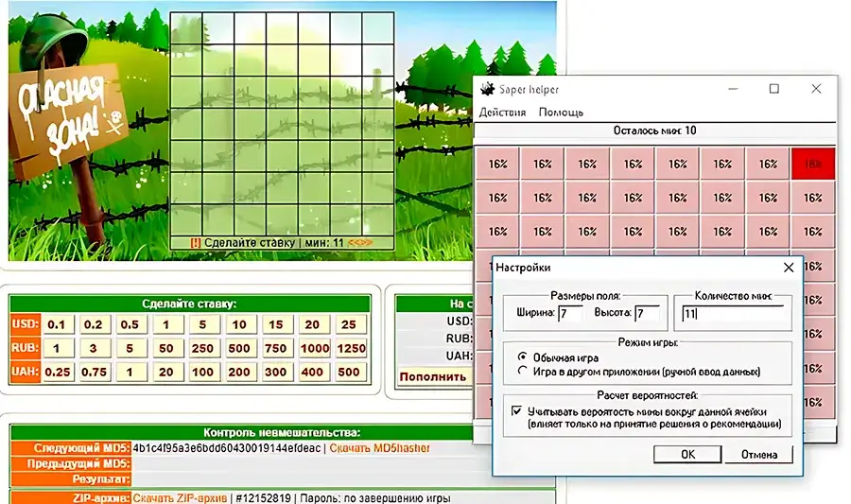Viewport: 851px width, 504px height.
Task: Click the Расчет вероятностей group title
Action: coord(647,395)
